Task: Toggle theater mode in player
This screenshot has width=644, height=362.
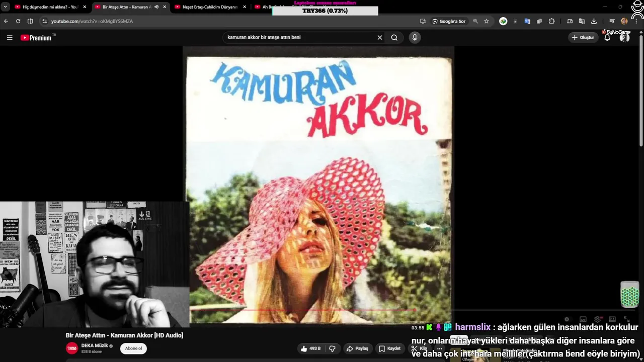Action: click(x=612, y=319)
